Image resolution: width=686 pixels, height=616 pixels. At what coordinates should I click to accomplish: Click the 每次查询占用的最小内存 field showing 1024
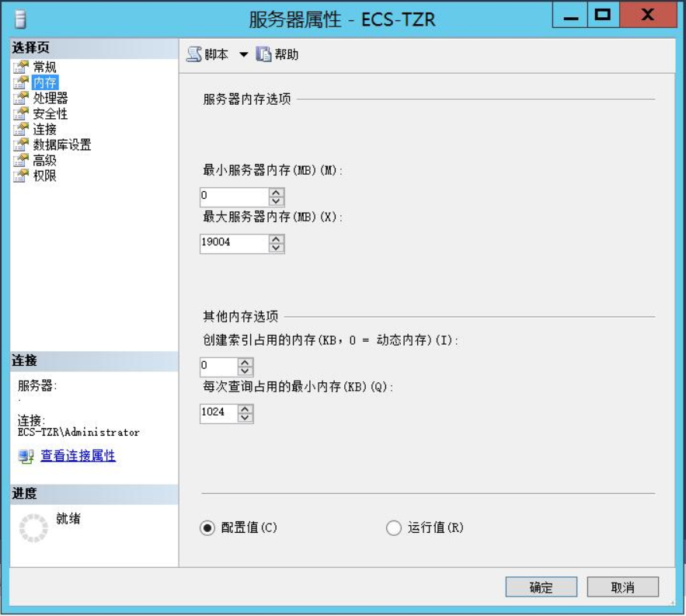point(218,413)
